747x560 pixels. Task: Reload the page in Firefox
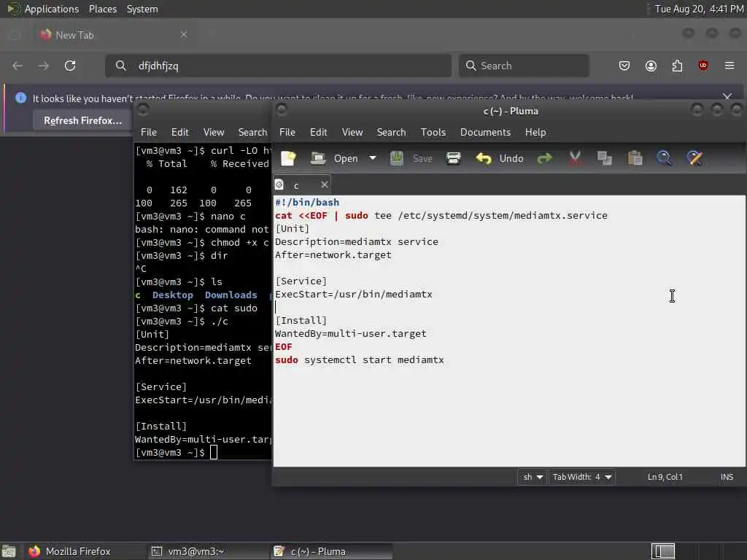(x=70, y=66)
